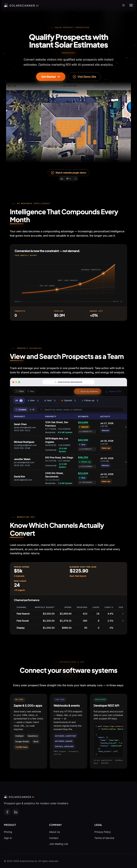Click the roof pitch icon below demo
This screenshot has width=137, height=868.
point(62,179)
